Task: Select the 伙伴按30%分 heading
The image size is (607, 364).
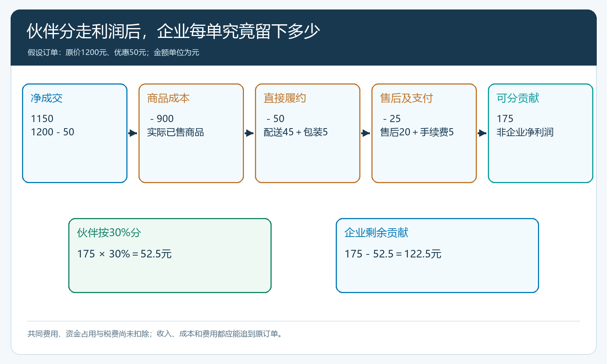Action: pyautogui.click(x=109, y=232)
